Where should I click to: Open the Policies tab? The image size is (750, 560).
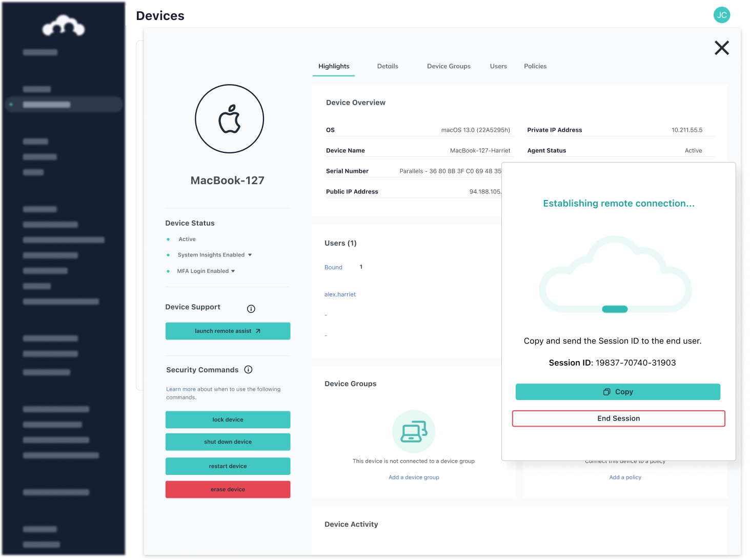pyautogui.click(x=535, y=66)
